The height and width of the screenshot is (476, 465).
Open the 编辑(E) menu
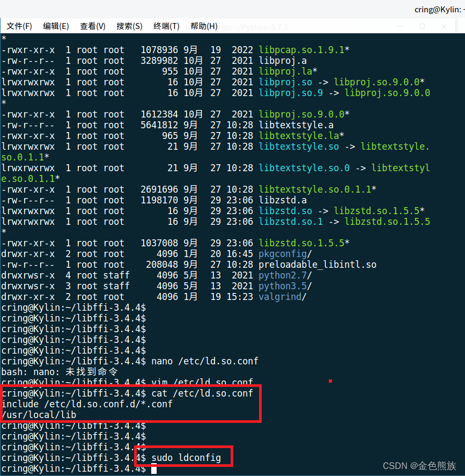click(x=56, y=26)
